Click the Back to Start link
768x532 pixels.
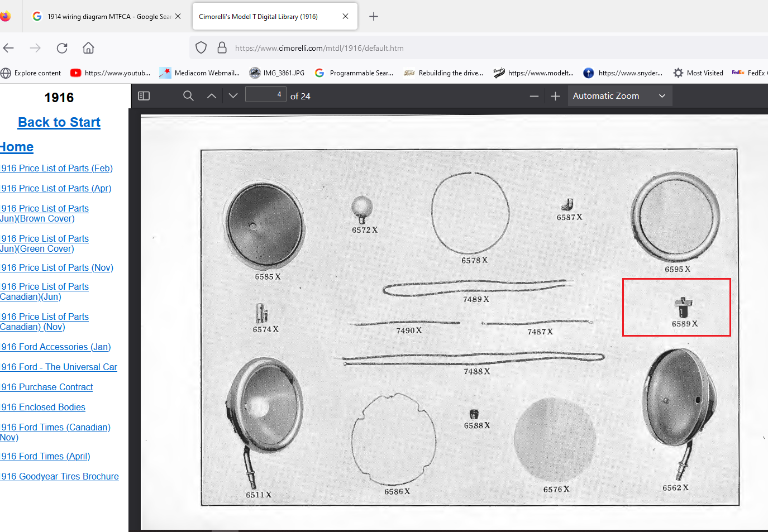[x=59, y=122]
